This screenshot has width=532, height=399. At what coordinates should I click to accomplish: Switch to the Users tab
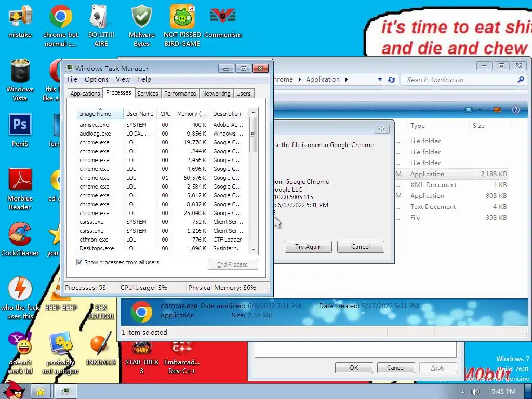pyautogui.click(x=243, y=94)
